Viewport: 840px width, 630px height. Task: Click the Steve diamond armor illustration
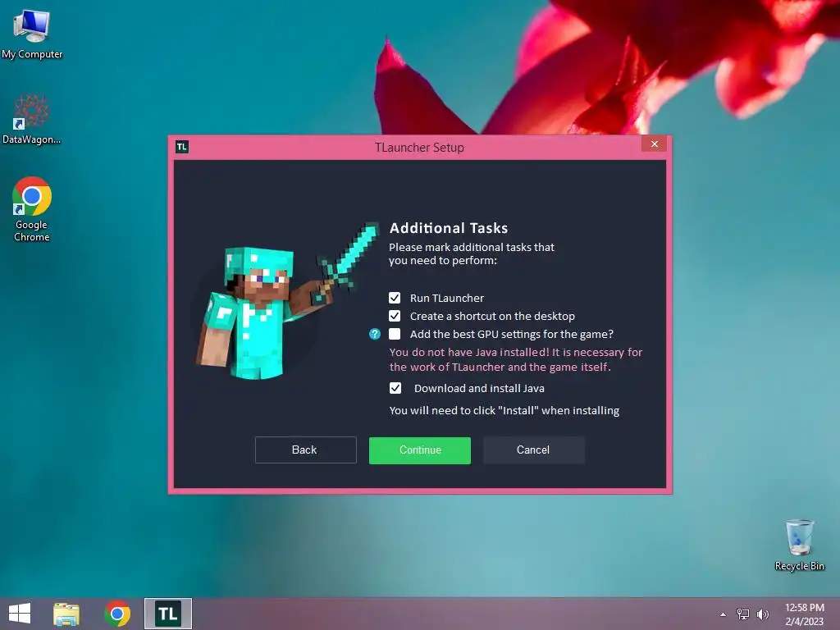point(288,301)
